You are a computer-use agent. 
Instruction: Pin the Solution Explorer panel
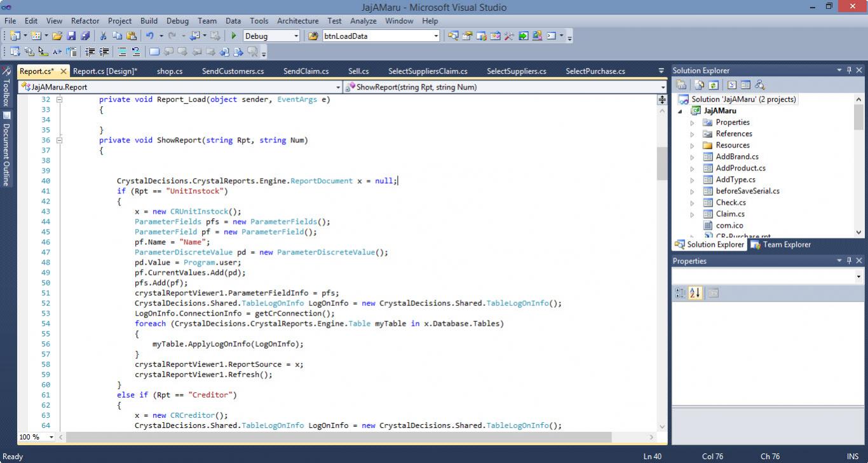(849, 71)
